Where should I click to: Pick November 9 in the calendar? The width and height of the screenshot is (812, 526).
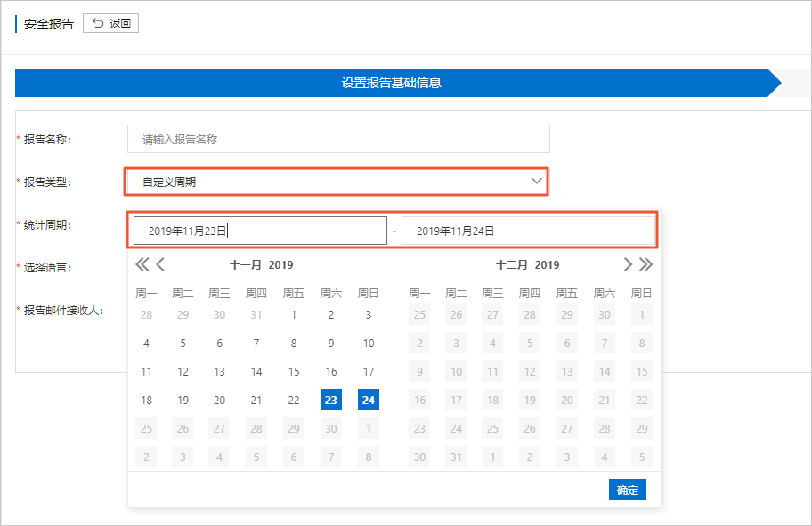point(331,343)
